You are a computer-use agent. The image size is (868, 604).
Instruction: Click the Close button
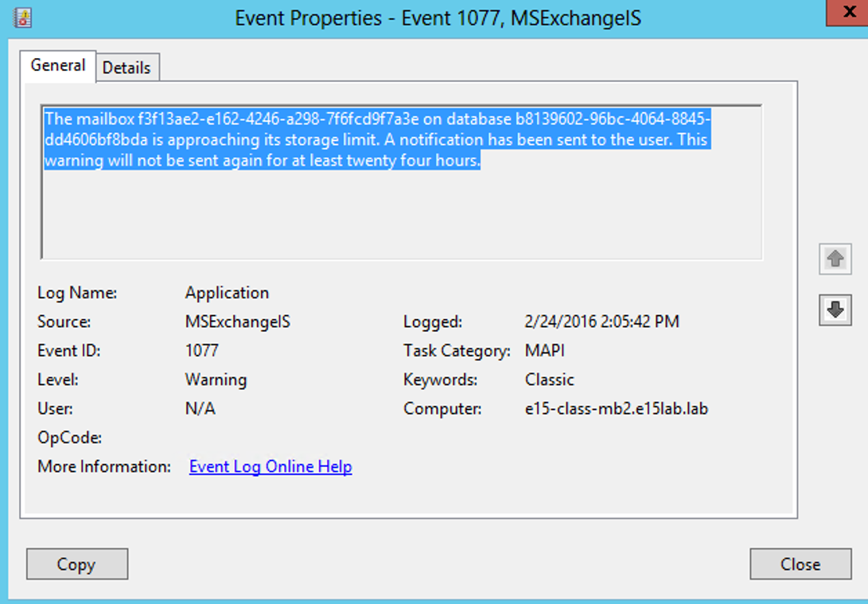click(800, 564)
